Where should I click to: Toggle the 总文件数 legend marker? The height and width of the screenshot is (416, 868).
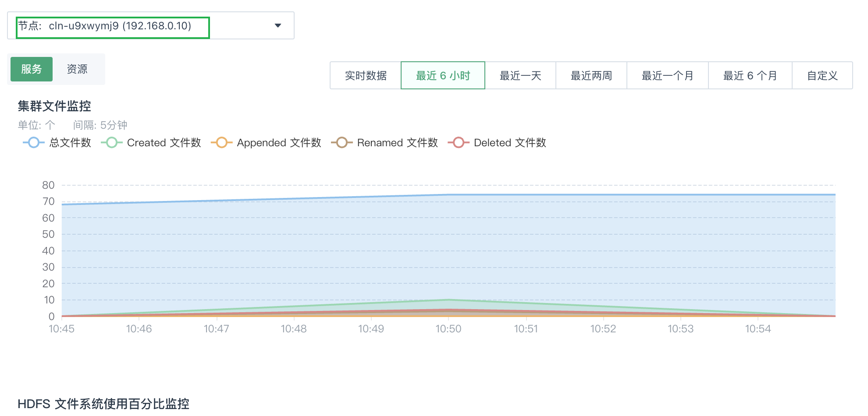(34, 143)
